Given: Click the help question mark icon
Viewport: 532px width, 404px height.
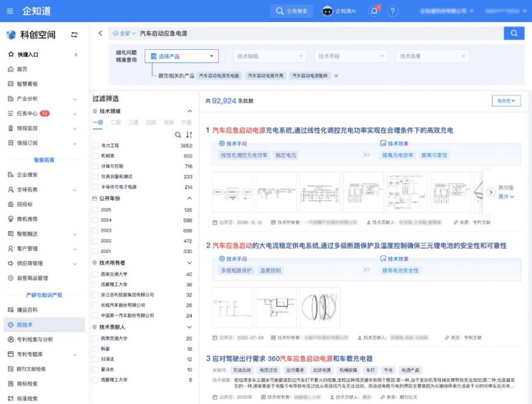Looking at the screenshot, I should tap(392, 9).
